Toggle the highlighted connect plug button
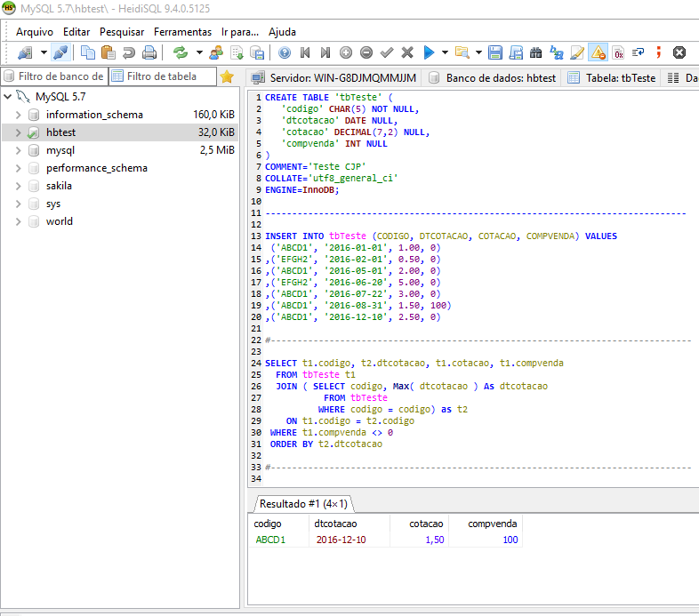Screen dimensions: 699x616 pyautogui.click(x=60, y=52)
